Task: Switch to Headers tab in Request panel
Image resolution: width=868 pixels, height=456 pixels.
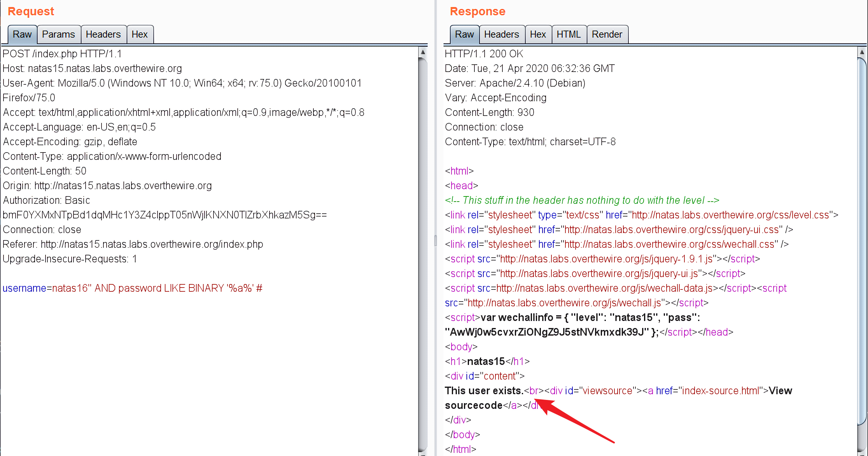Action: coord(103,34)
